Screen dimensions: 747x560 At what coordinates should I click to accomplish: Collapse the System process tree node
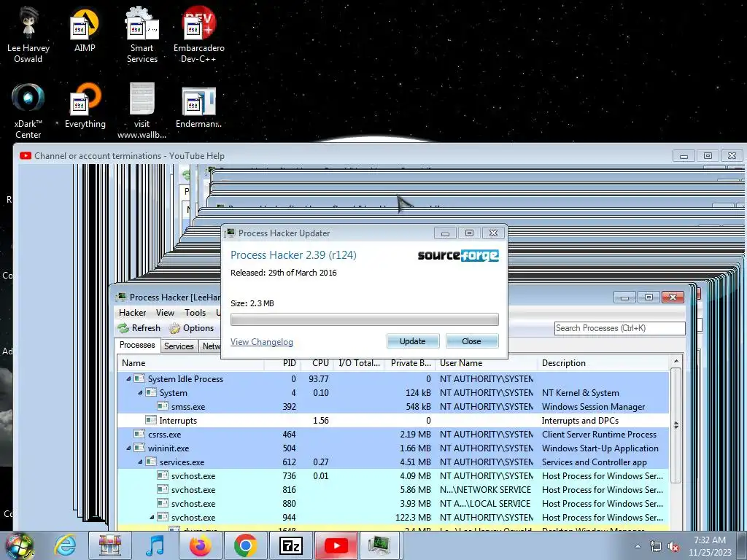tap(140, 393)
